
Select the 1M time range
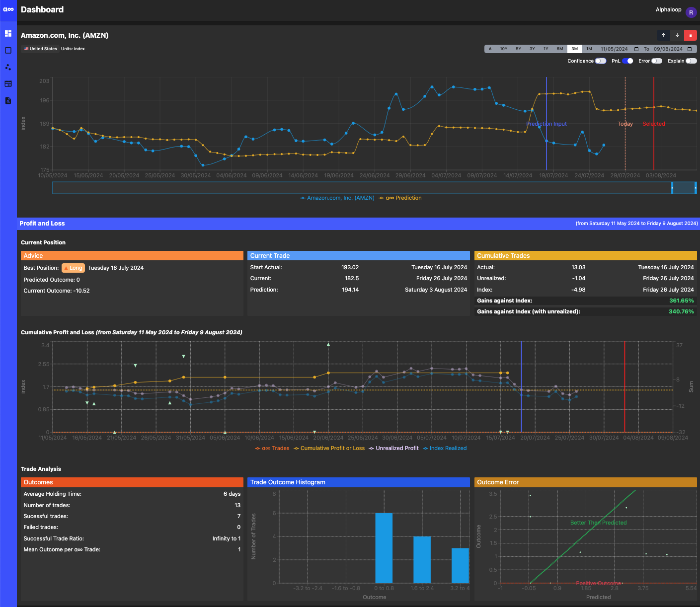(x=589, y=49)
